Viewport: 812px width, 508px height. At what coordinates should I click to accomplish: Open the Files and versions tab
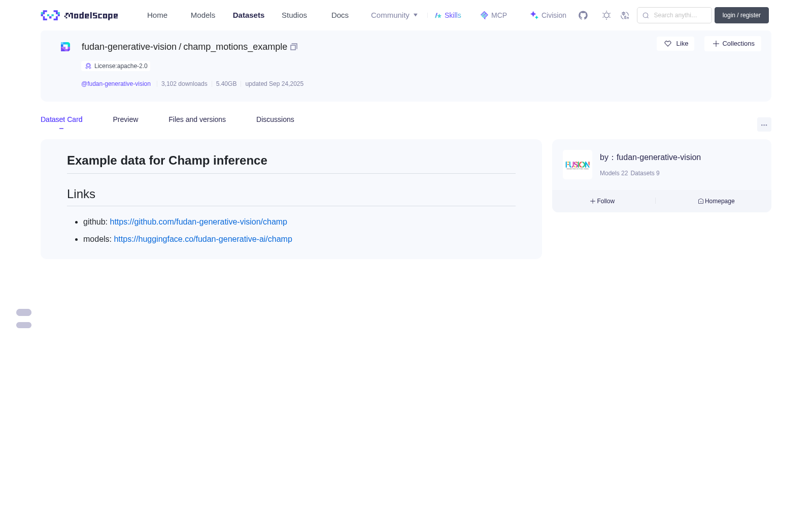coord(197,119)
